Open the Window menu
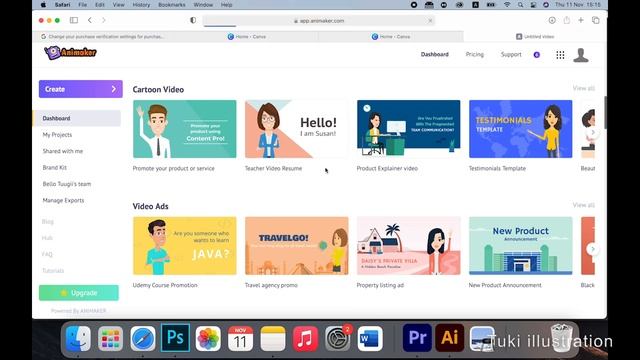 (203, 5)
